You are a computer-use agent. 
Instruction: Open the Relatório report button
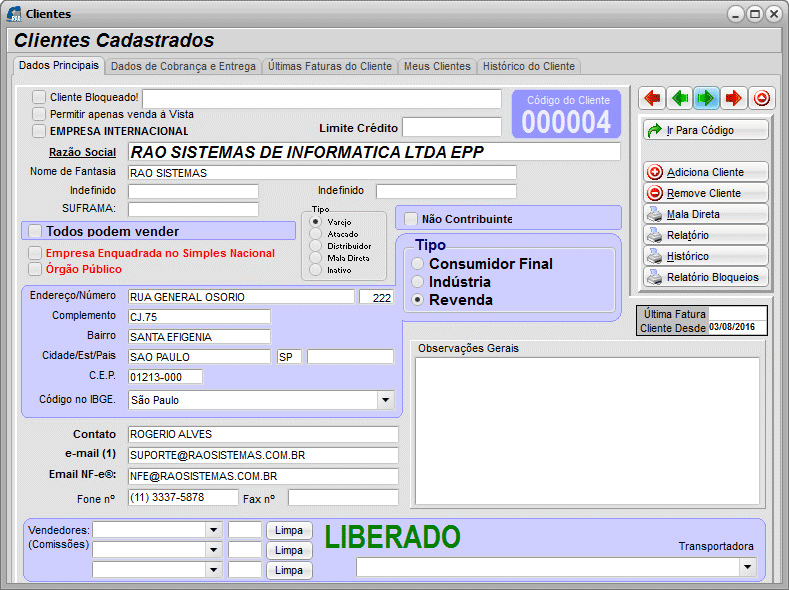[x=705, y=235]
